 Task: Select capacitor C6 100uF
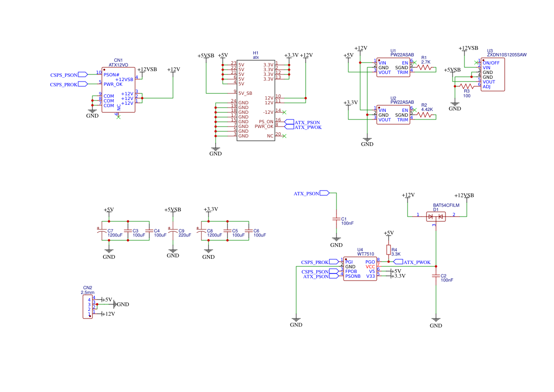(x=249, y=231)
